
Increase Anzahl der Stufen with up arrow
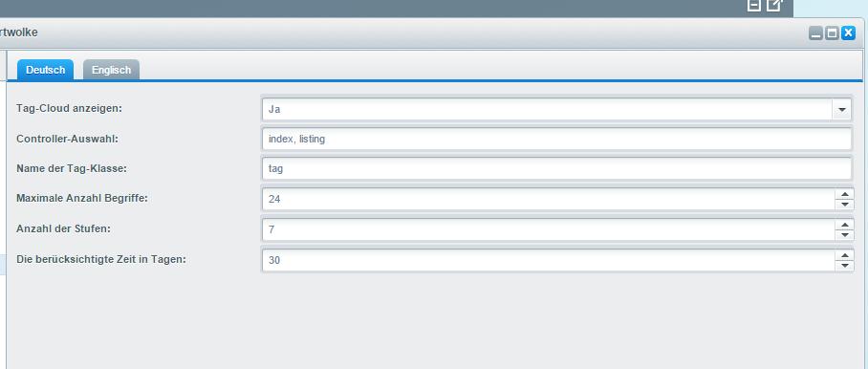[x=844, y=224]
